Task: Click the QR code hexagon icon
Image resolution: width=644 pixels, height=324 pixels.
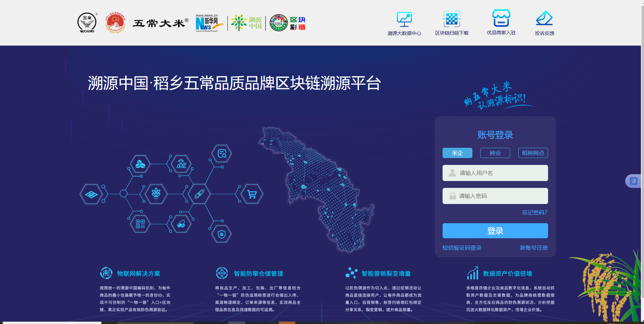Action: (140, 224)
